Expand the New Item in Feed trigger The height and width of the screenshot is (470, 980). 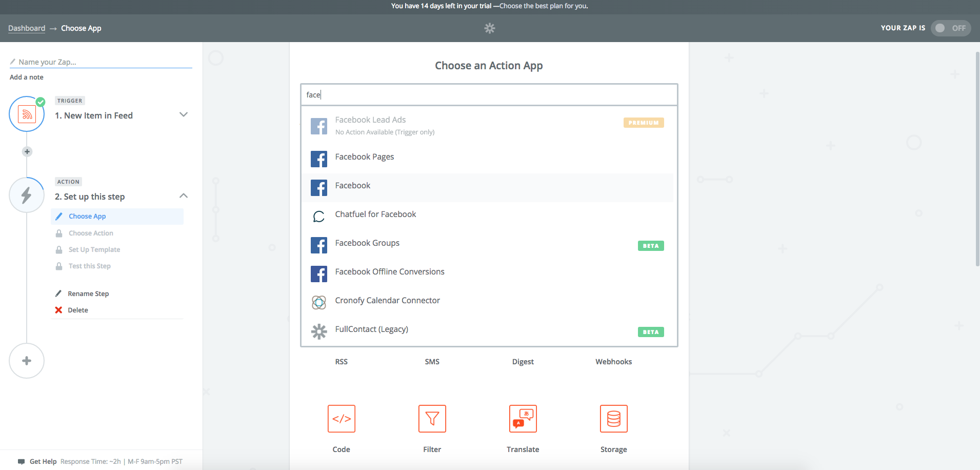[x=184, y=114]
